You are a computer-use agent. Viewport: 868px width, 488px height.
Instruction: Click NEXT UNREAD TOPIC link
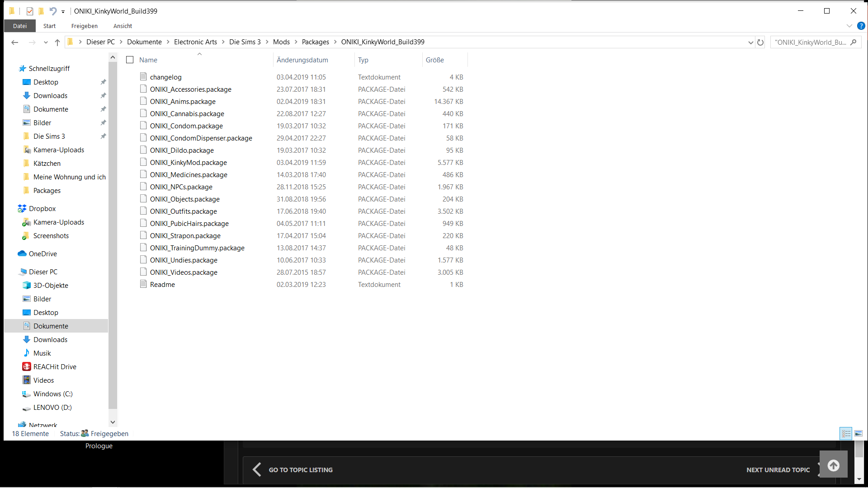778,470
